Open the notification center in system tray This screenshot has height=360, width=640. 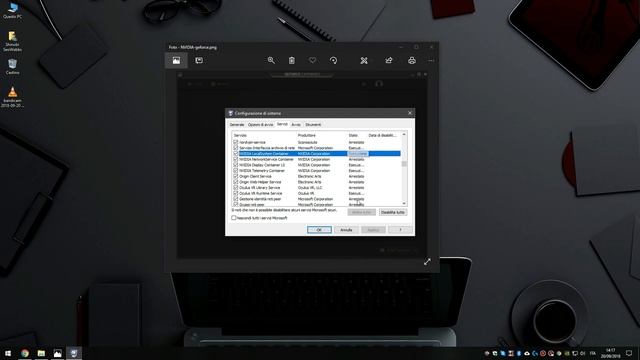click(629, 353)
